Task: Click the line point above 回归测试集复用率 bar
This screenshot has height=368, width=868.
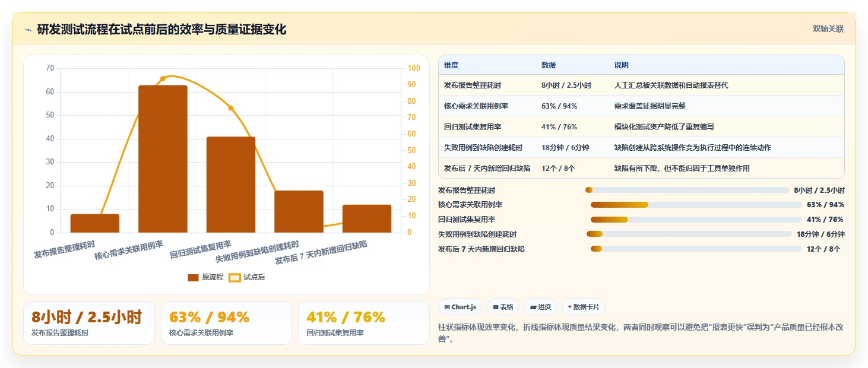Action: [231, 108]
